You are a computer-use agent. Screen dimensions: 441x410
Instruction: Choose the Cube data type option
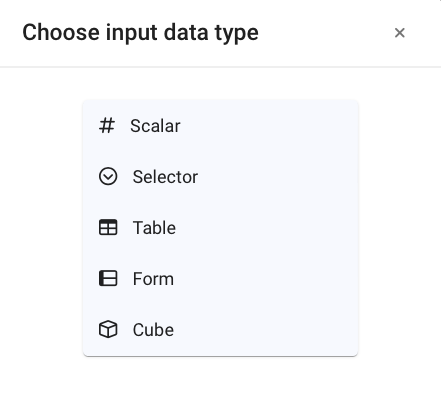[220, 330]
